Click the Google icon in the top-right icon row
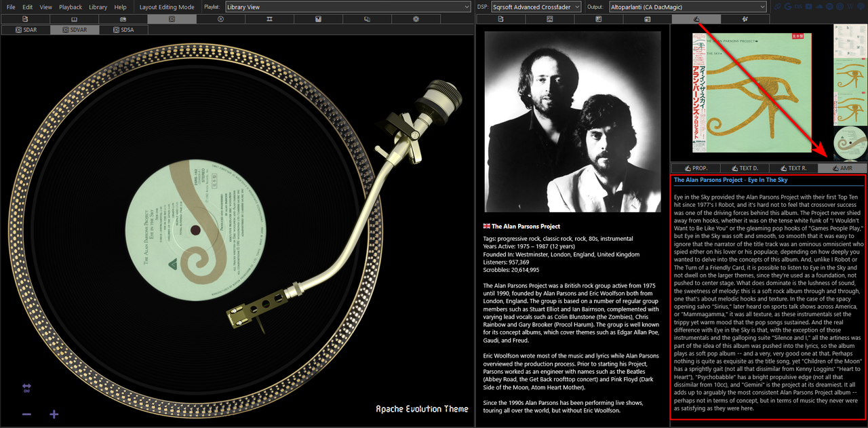 pyautogui.click(x=788, y=7)
